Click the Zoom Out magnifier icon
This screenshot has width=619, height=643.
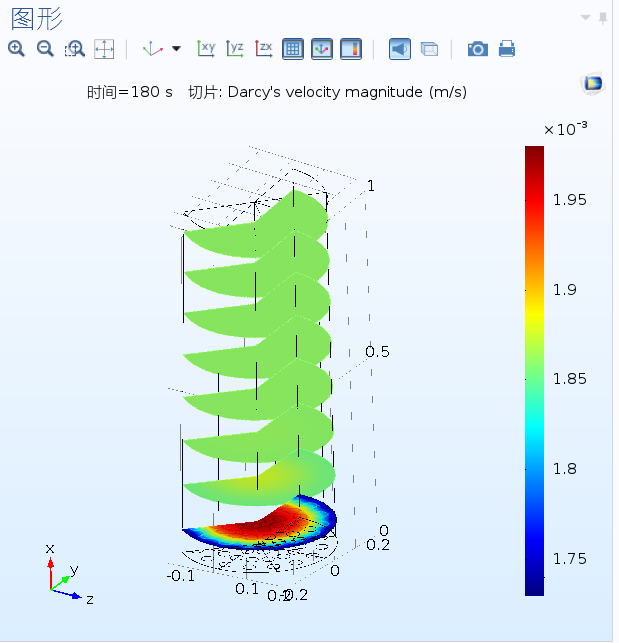45,49
